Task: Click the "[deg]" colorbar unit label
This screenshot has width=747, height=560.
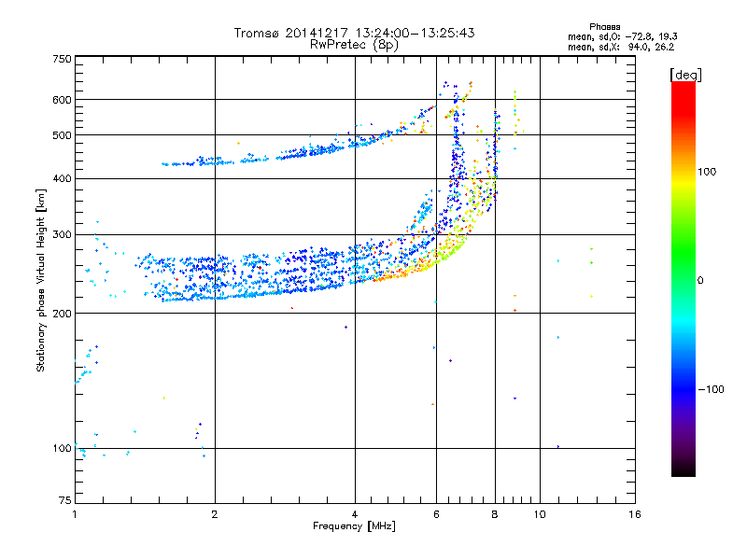Action: pyautogui.click(x=685, y=75)
